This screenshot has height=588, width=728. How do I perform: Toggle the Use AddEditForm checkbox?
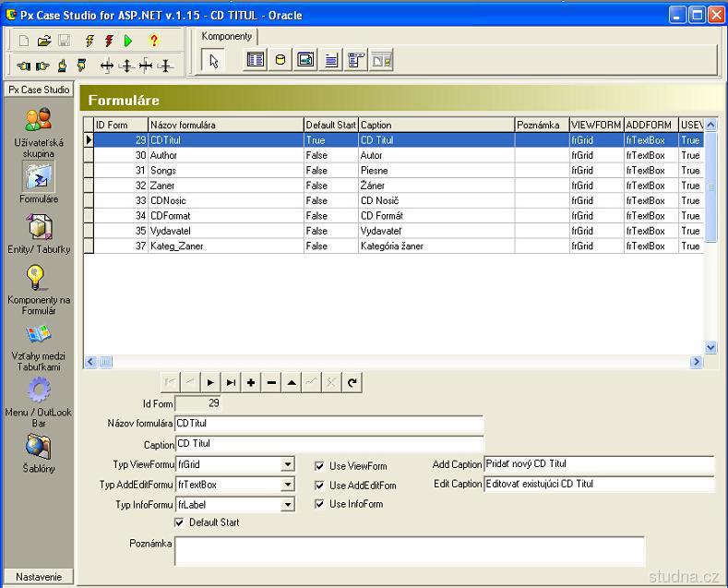tap(319, 486)
